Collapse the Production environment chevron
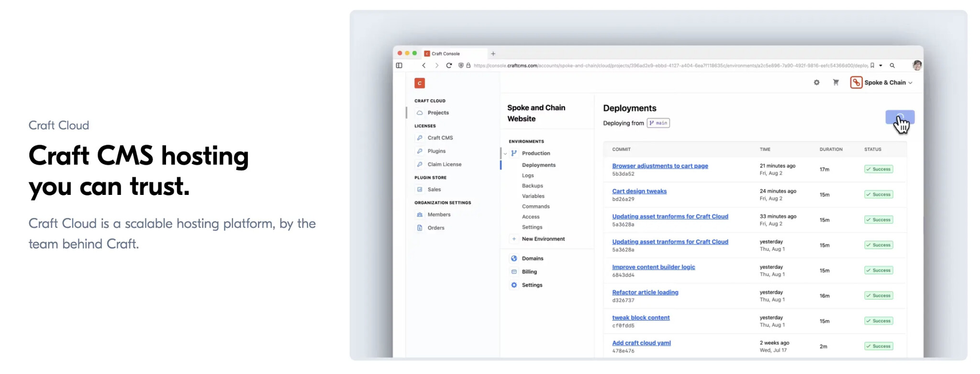This screenshot has width=980, height=374. (x=505, y=154)
